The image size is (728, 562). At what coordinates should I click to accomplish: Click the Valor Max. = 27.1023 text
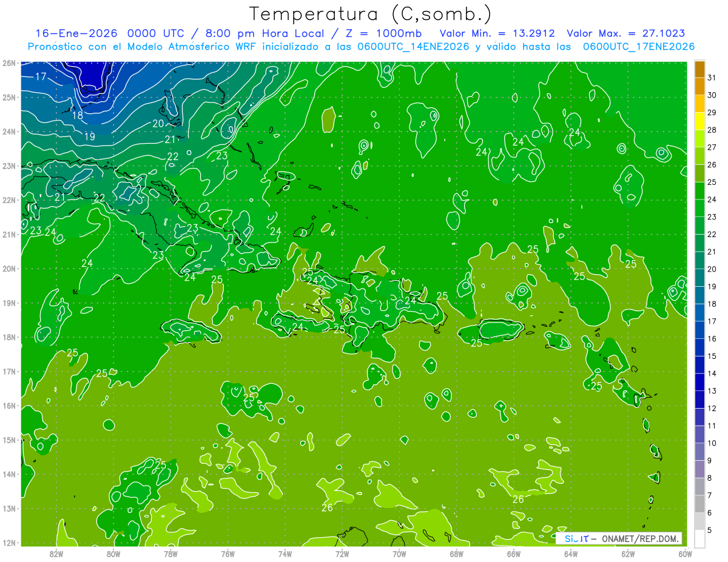[626, 33]
